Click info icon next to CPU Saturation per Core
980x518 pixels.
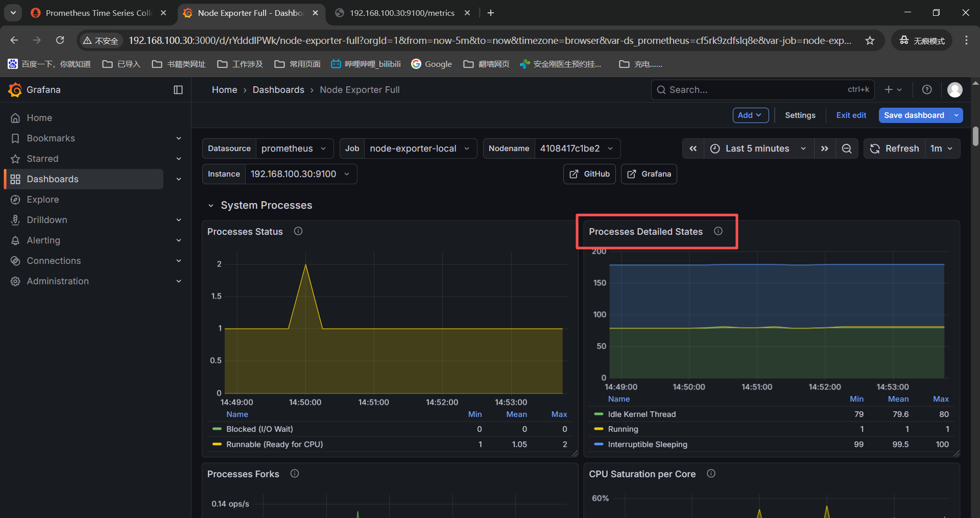711,474
